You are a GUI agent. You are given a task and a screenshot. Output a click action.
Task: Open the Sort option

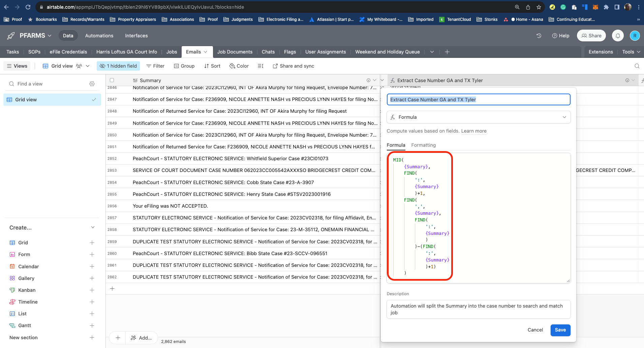[x=212, y=66]
